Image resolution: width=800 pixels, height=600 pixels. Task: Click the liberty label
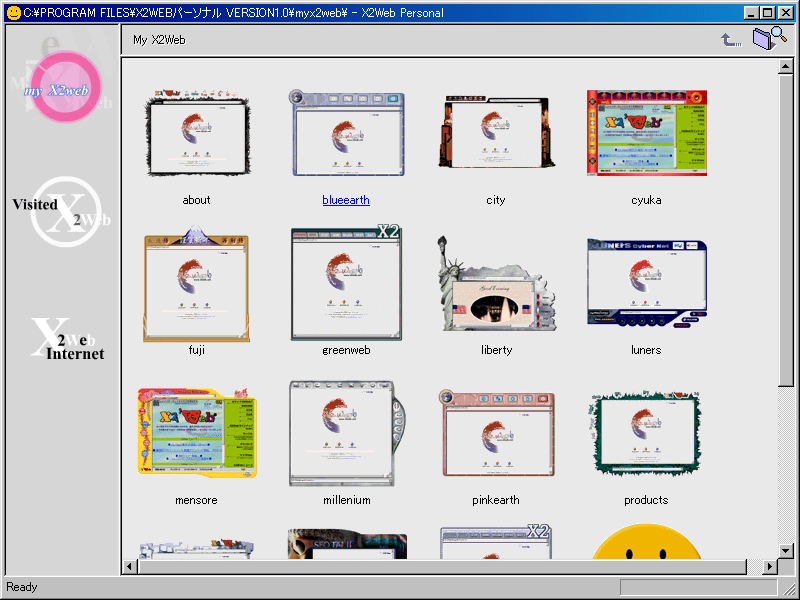496,350
